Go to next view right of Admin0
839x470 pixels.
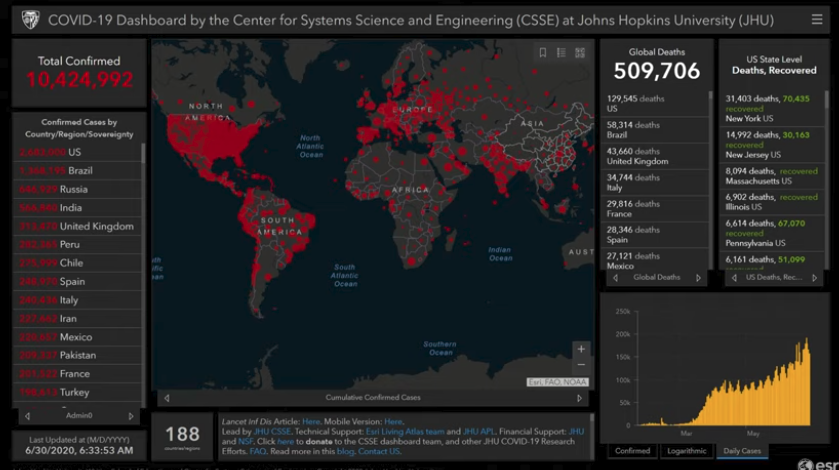click(131, 416)
